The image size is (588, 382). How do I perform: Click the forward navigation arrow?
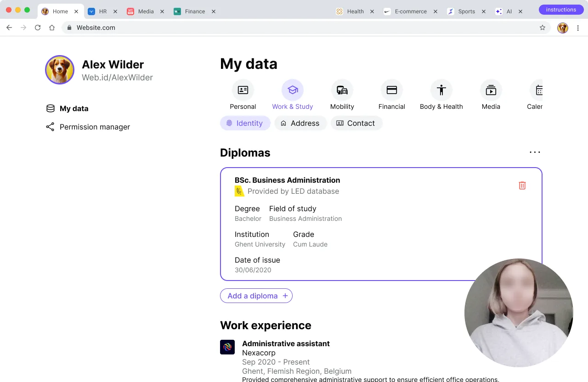pyautogui.click(x=23, y=28)
